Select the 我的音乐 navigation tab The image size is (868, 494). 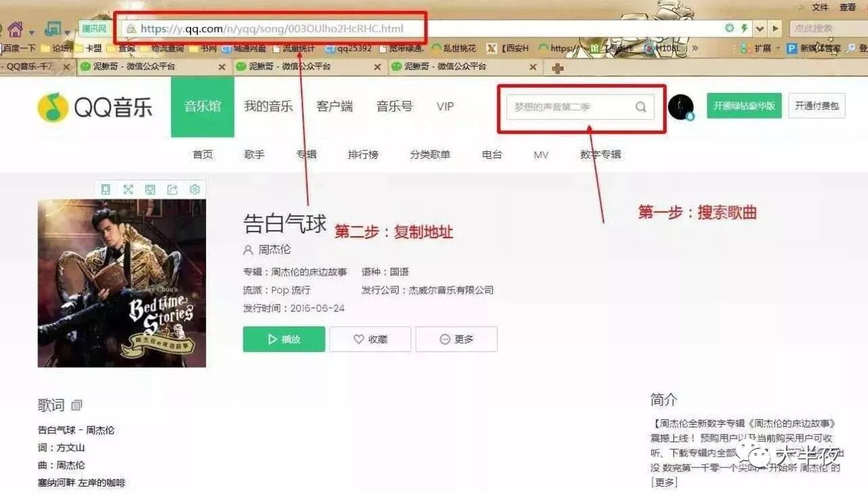pyautogui.click(x=269, y=107)
